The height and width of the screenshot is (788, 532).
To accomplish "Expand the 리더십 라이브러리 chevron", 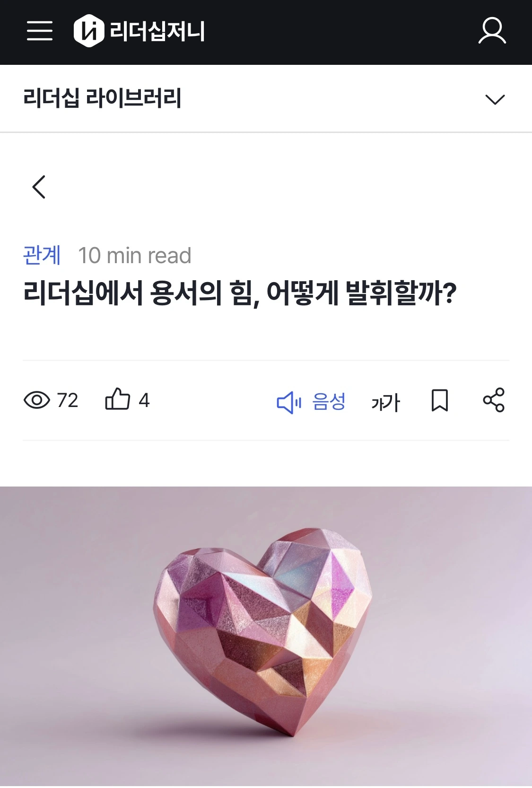I will [495, 99].
